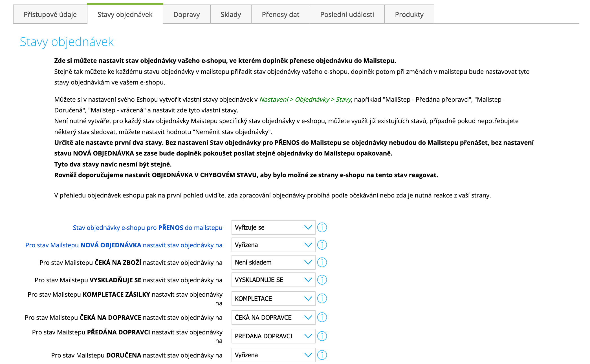The height and width of the screenshot is (364, 590).
Task: Click info icon for ČEKÁ NA ZBOŽÍ row
Action: (x=322, y=262)
